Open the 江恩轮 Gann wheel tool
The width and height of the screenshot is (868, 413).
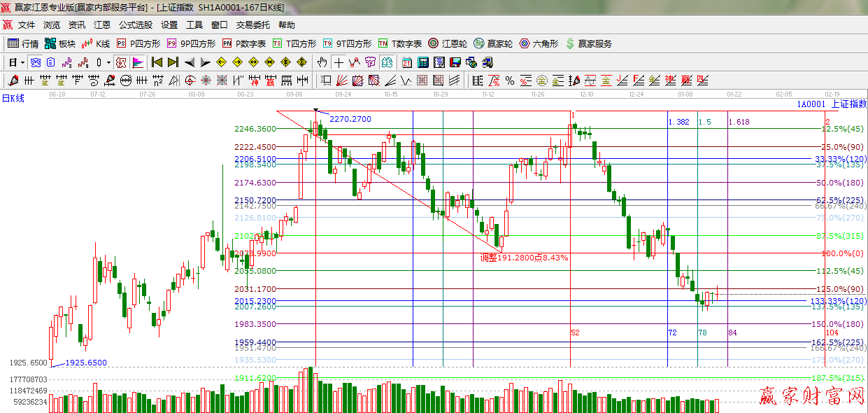point(447,43)
